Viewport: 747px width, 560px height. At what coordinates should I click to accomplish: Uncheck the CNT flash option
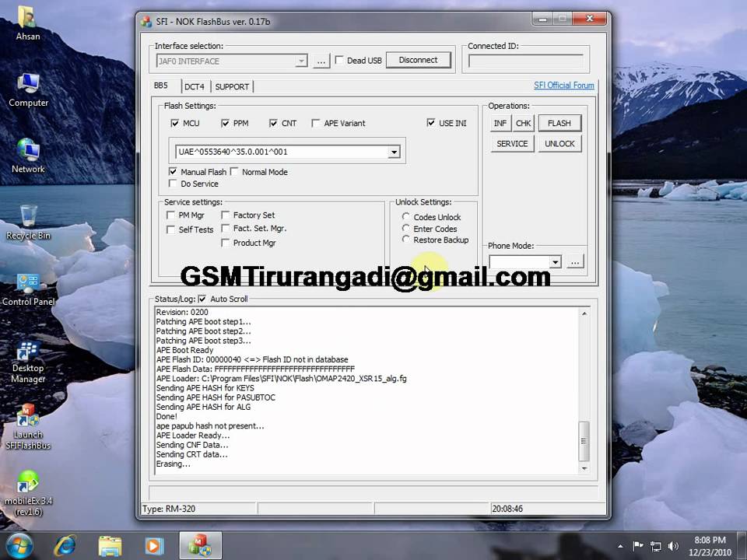(273, 123)
